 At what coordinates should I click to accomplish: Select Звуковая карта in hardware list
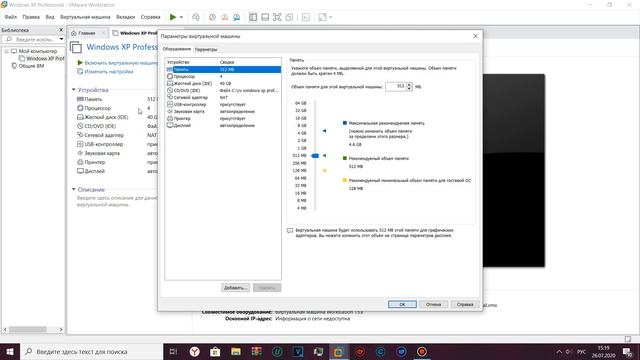(223, 111)
